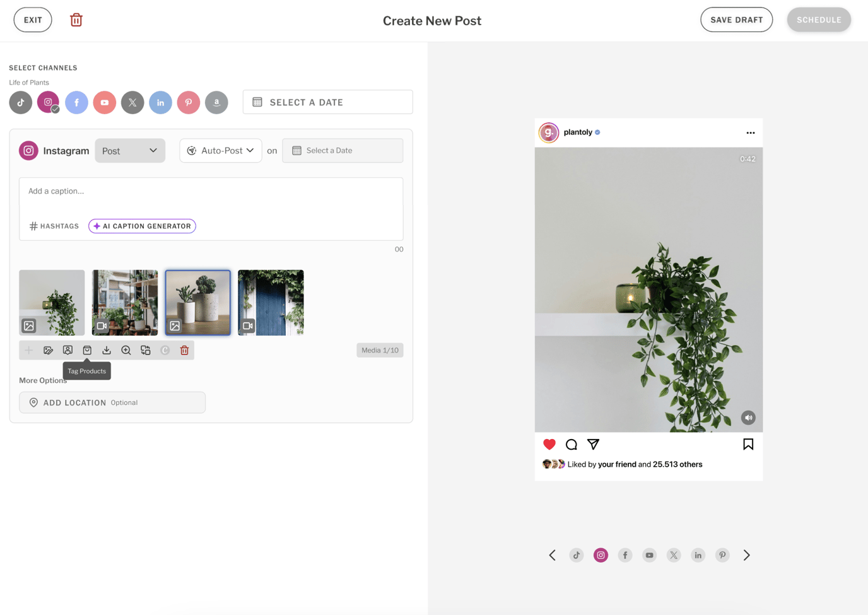Switch preview to the YouTube channel
The image size is (868, 615).
649,555
